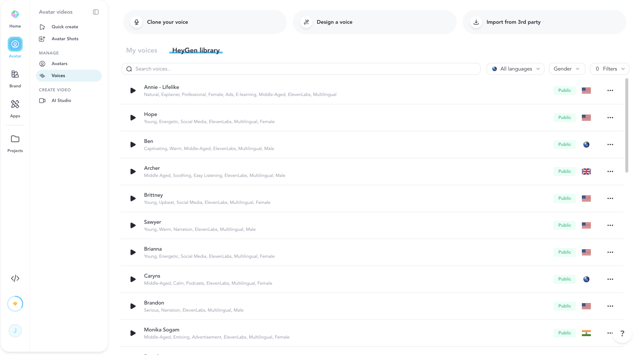Screen dimensions: 644x355
Task: Open more options for Caryns
Action: click(610, 279)
